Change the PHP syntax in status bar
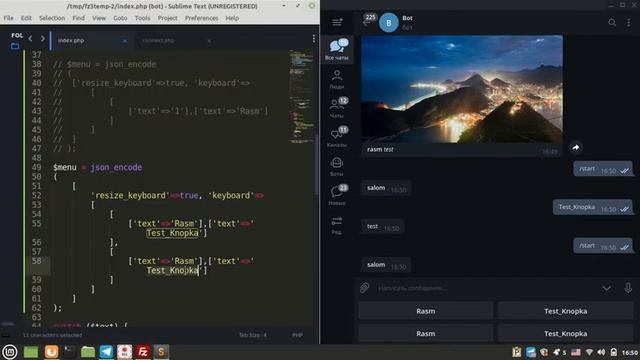640x360 pixels. [297, 335]
